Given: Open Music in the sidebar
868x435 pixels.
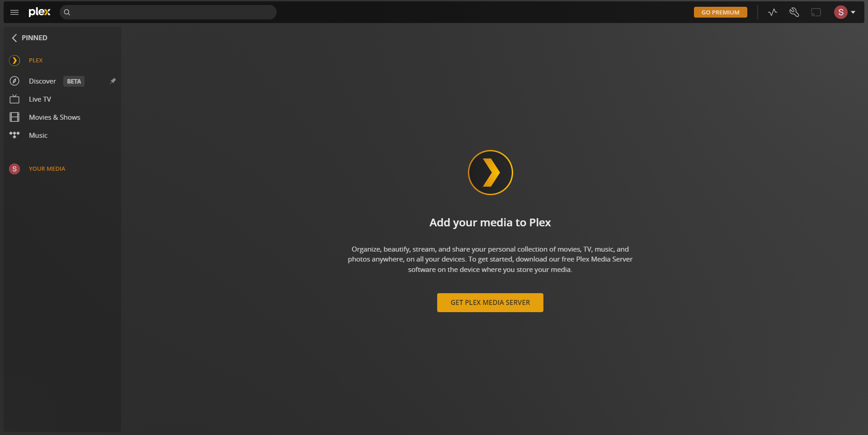Looking at the screenshot, I should (38, 135).
